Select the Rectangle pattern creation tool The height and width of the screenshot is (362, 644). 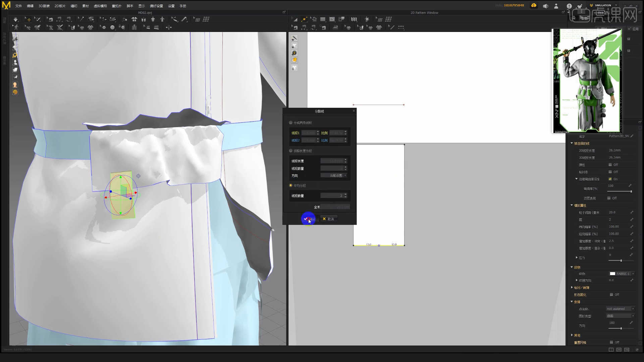click(323, 19)
